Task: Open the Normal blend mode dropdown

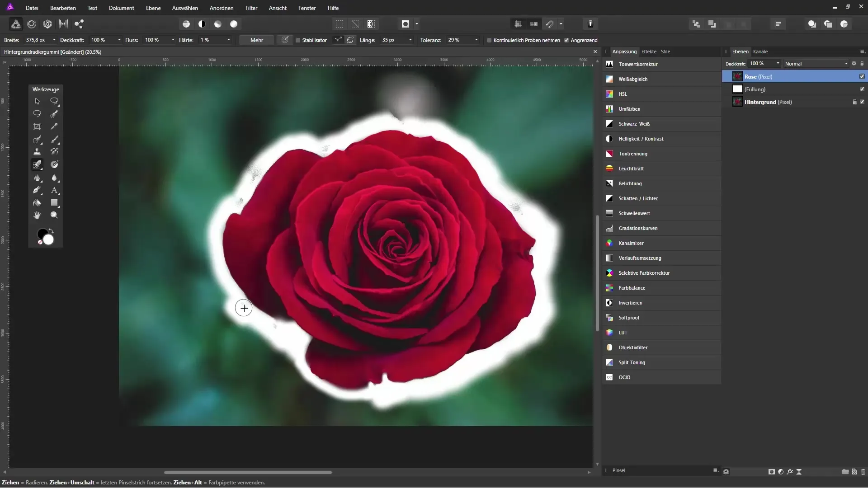Action: 816,64
